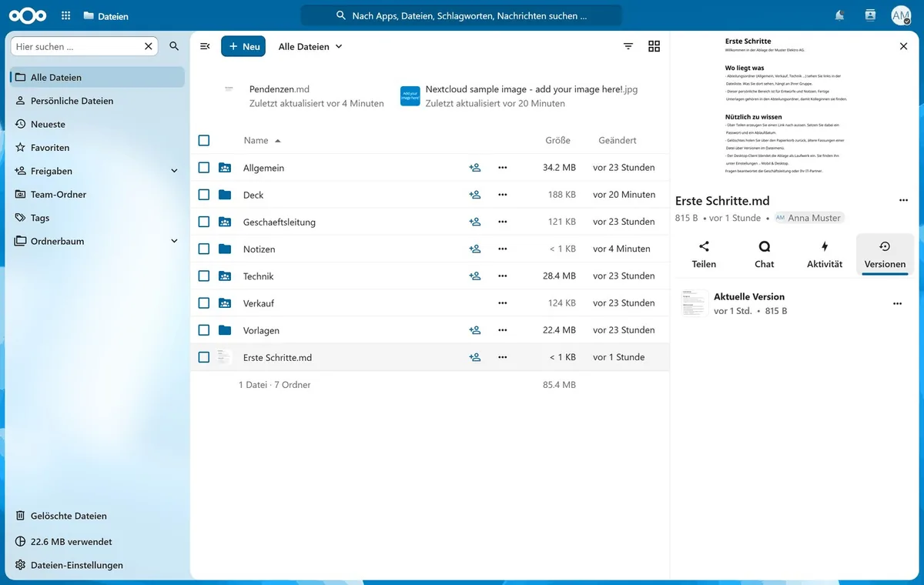The image size is (924, 585).
Task: Sort files by Geändert column
Action: [618, 140]
